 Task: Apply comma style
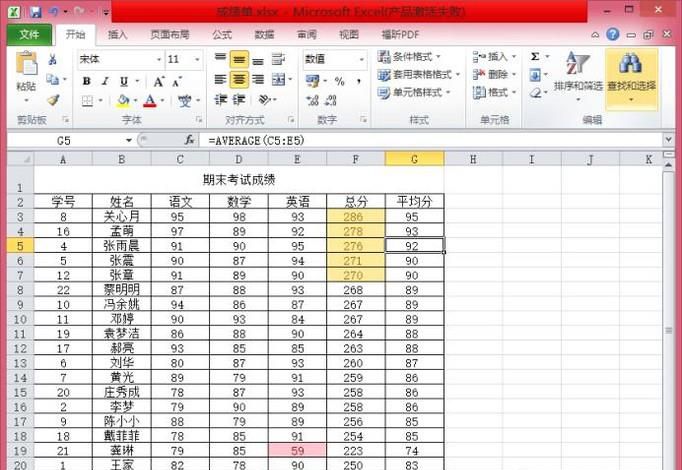pyautogui.click(x=359, y=81)
